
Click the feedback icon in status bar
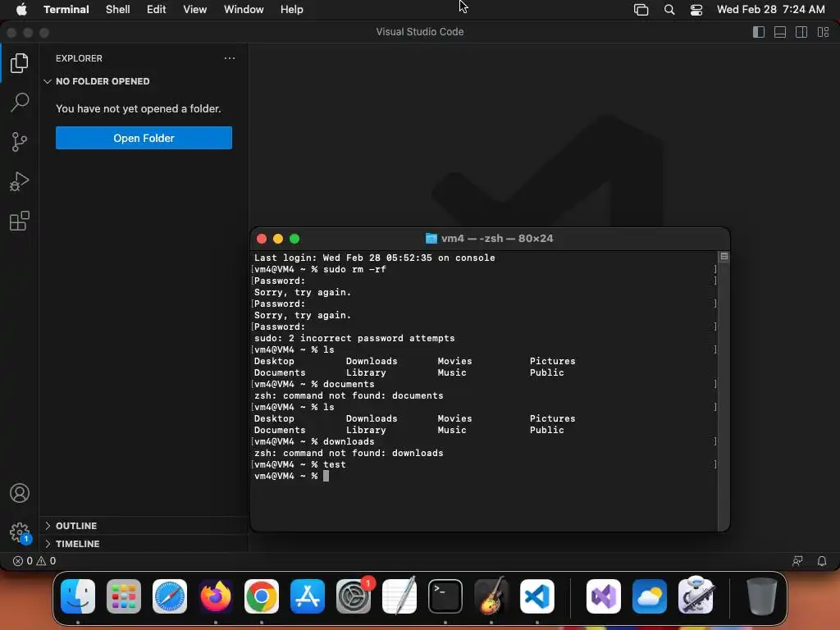tap(797, 561)
